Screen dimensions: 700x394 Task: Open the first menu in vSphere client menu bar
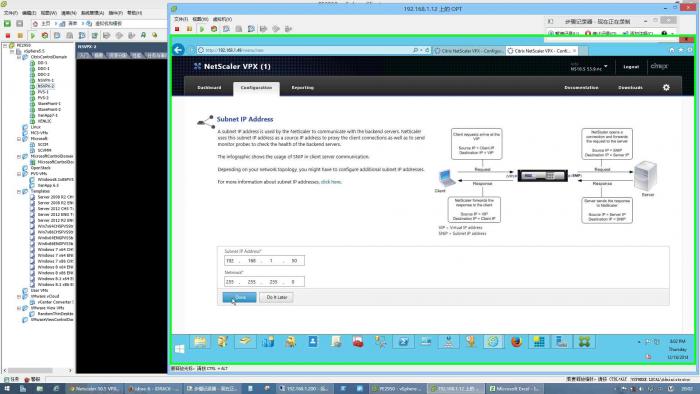pyautogui.click(x=10, y=13)
